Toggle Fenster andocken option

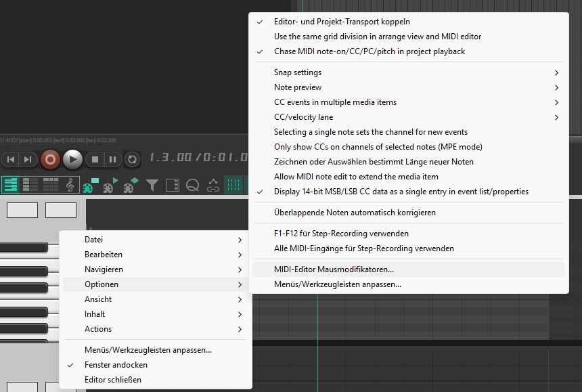click(116, 365)
